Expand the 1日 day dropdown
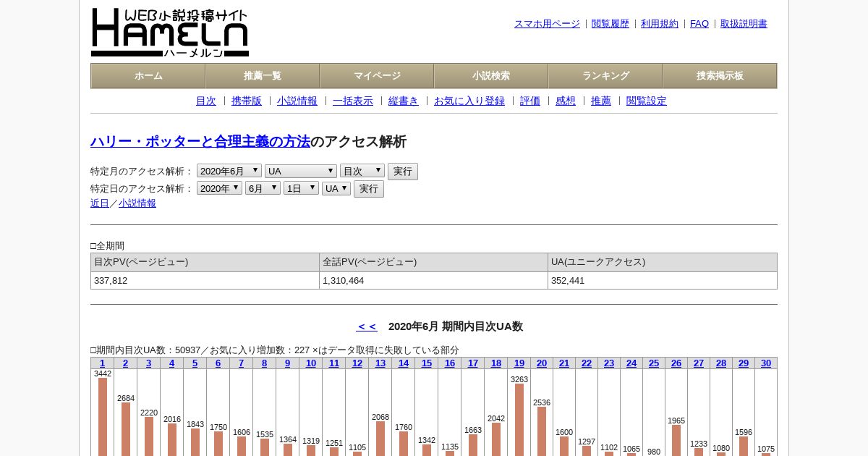 [x=301, y=188]
